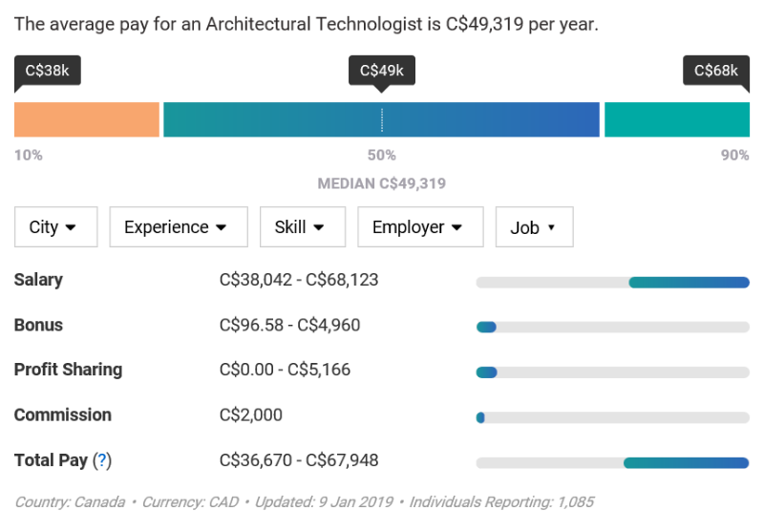
Task: Click the Commission range bar
Action: (612, 417)
